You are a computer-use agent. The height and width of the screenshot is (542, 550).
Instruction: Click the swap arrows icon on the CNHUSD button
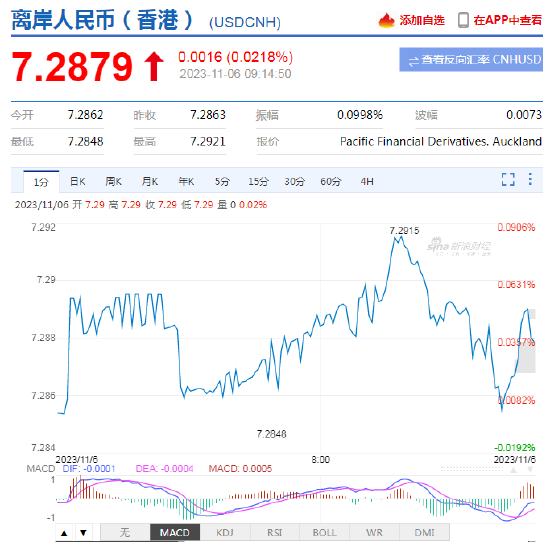click(414, 61)
